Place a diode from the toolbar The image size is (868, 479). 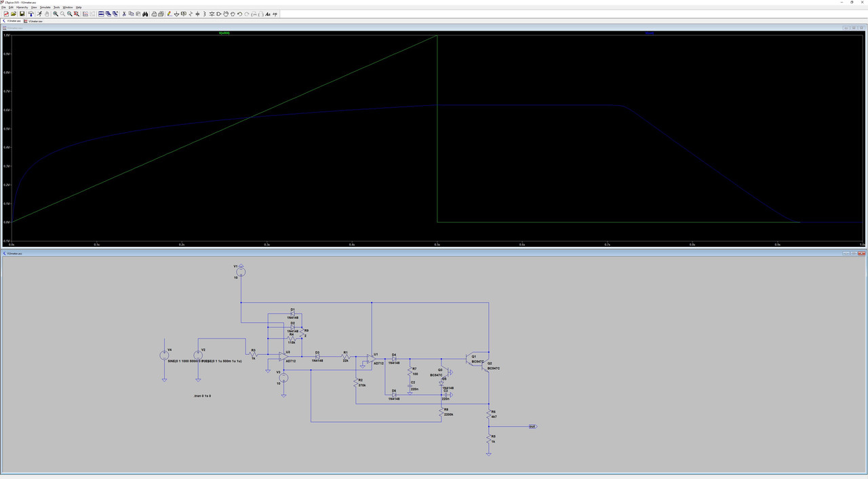click(212, 14)
